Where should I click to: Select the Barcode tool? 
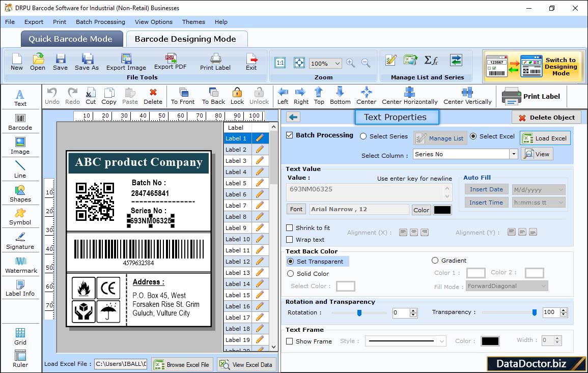coord(20,122)
